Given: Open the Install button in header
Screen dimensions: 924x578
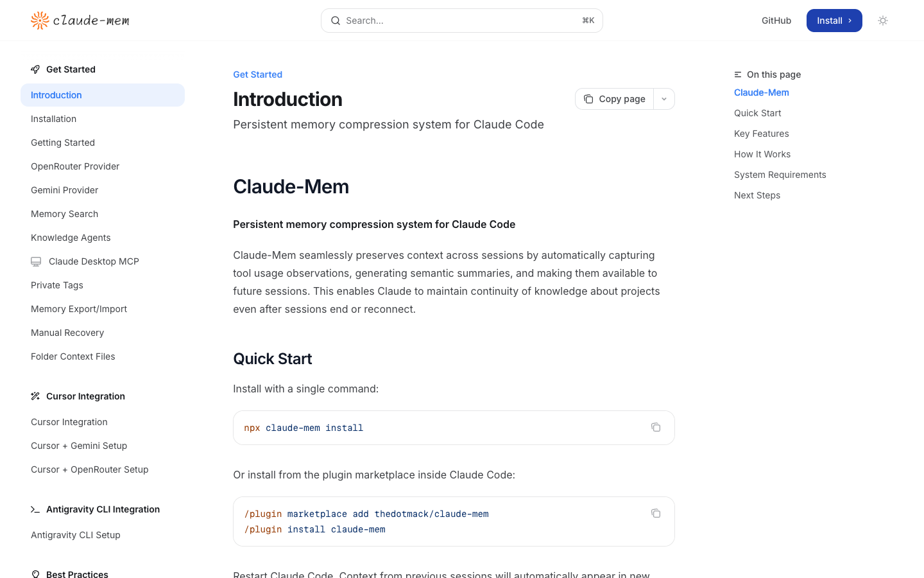Looking at the screenshot, I should tap(834, 21).
